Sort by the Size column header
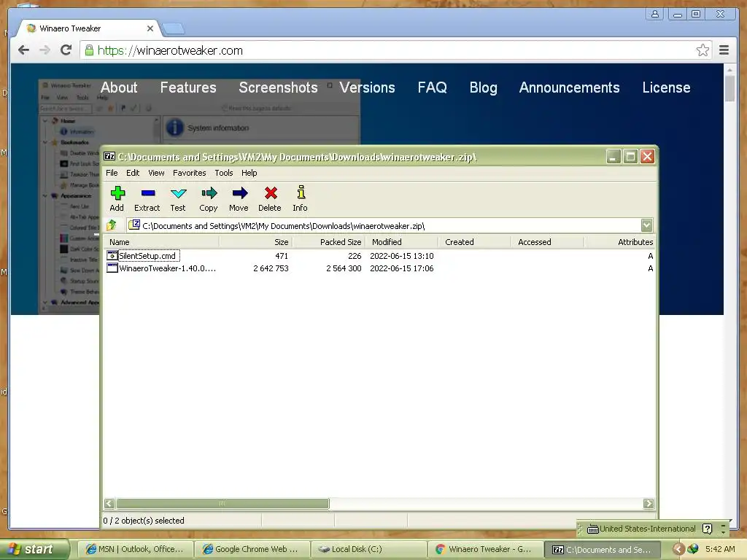This screenshot has height=560, width=747. 256,242
